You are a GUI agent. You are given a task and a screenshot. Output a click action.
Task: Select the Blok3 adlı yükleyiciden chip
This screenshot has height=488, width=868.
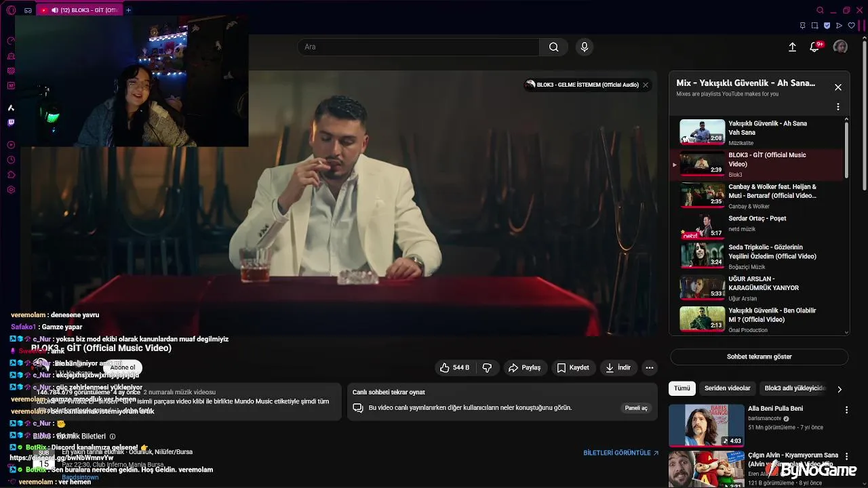(795, 388)
